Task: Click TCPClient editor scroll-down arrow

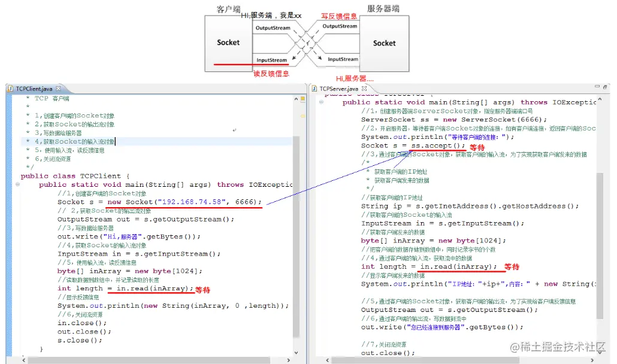Action: [x=296, y=353]
